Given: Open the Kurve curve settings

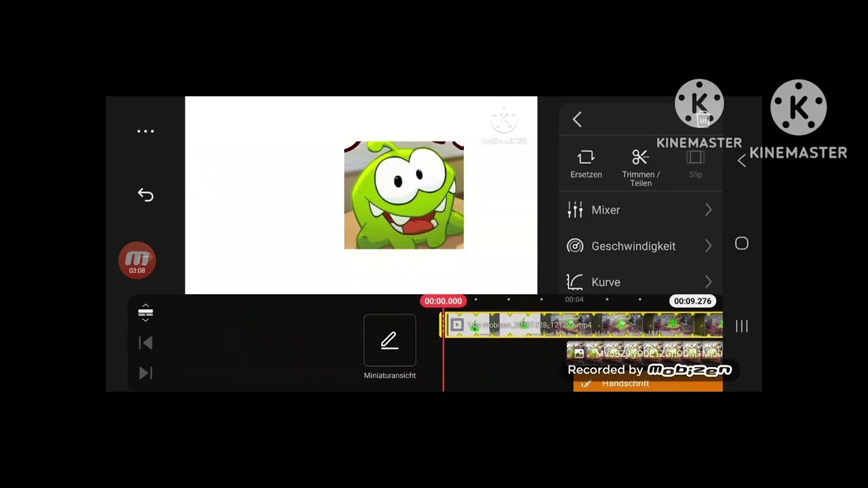Looking at the screenshot, I should click(641, 282).
